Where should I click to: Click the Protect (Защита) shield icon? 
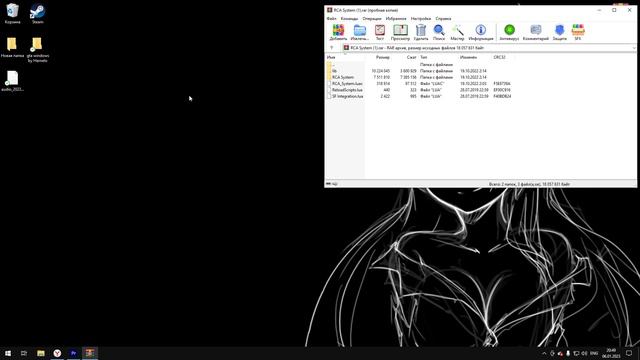(x=560, y=32)
